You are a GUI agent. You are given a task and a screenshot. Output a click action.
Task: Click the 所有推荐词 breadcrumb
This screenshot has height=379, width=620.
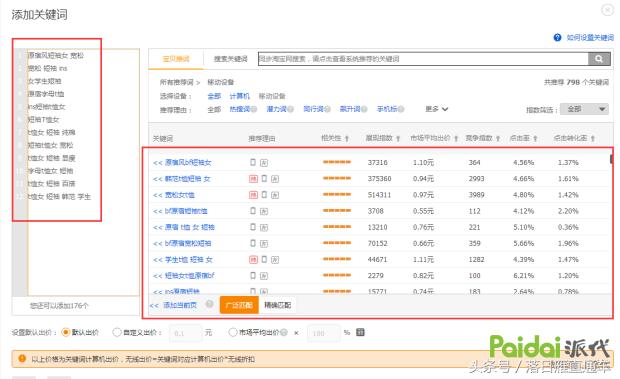click(x=177, y=82)
